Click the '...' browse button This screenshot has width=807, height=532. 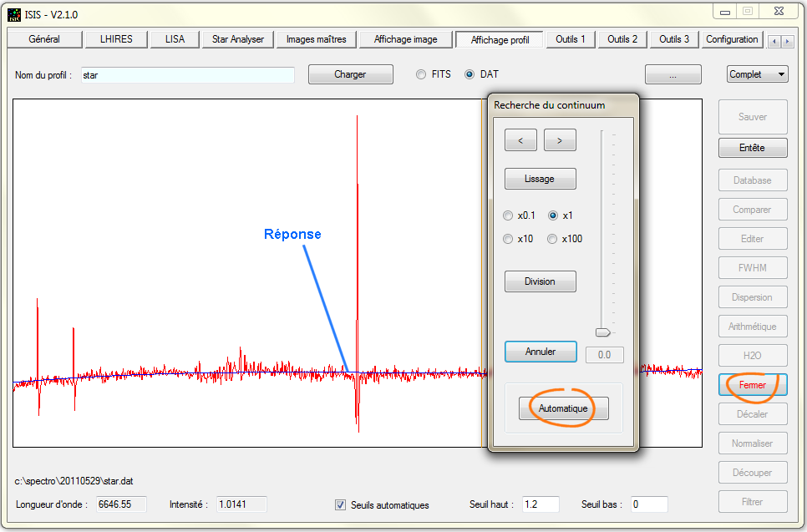tap(672, 74)
